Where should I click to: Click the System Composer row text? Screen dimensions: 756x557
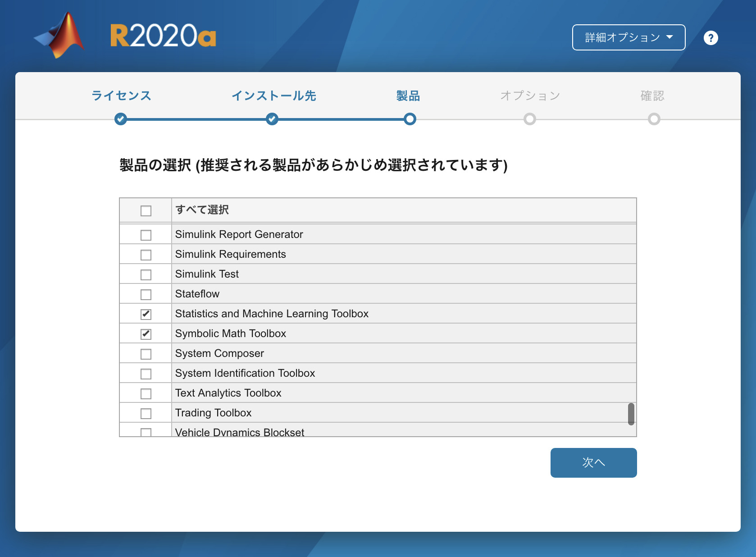click(219, 353)
